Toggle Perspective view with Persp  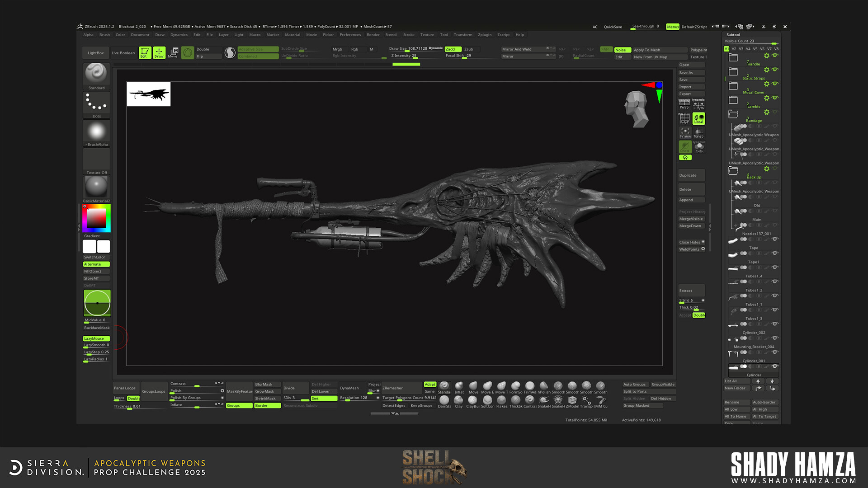684,104
